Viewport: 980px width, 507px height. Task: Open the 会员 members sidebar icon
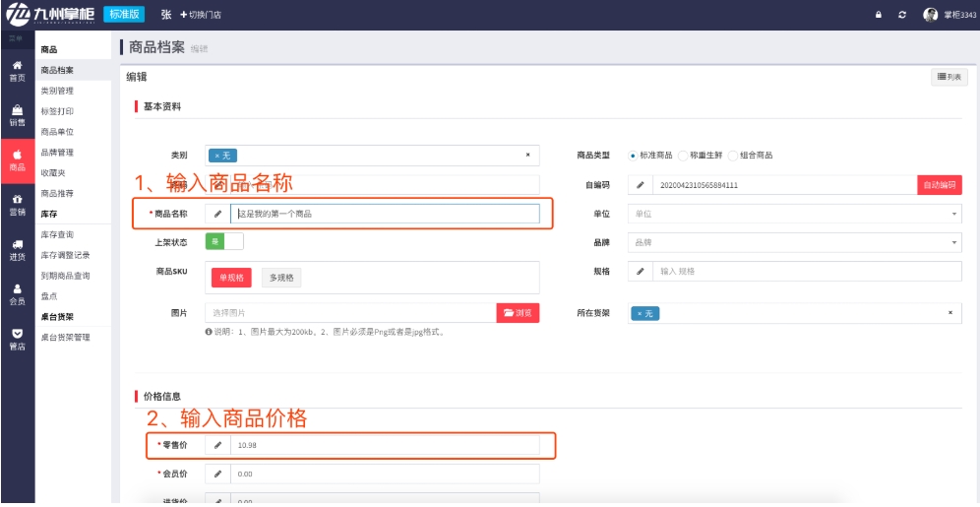[18, 294]
